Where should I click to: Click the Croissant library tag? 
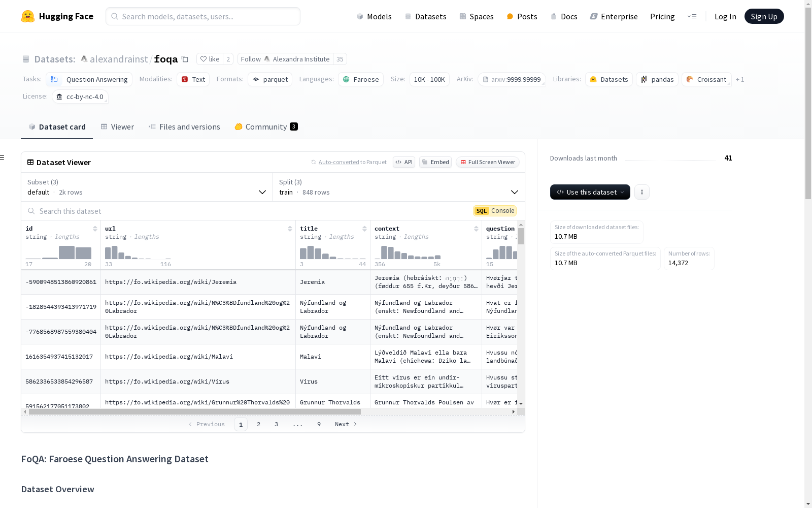point(706,79)
